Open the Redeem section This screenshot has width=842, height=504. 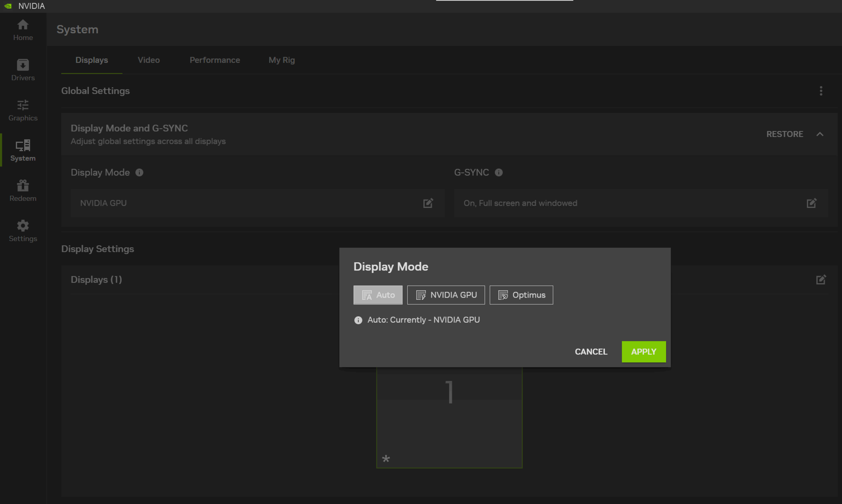pyautogui.click(x=22, y=190)
